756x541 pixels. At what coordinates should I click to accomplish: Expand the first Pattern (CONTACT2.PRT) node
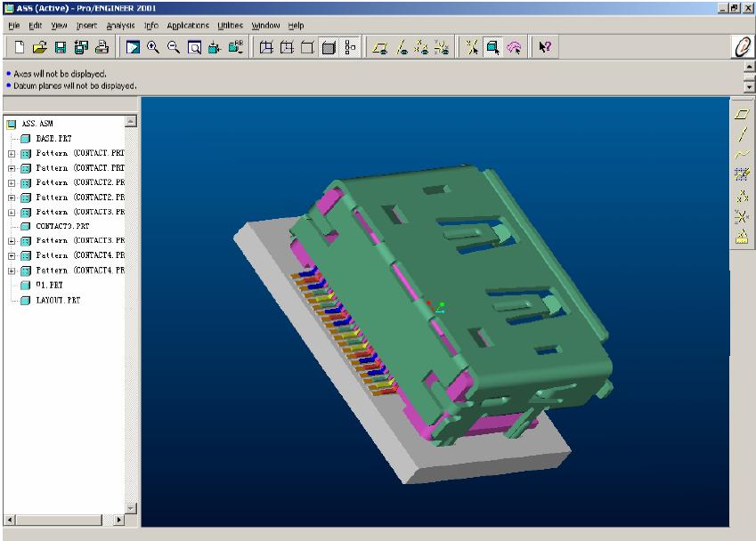click(x=11, y=183)
